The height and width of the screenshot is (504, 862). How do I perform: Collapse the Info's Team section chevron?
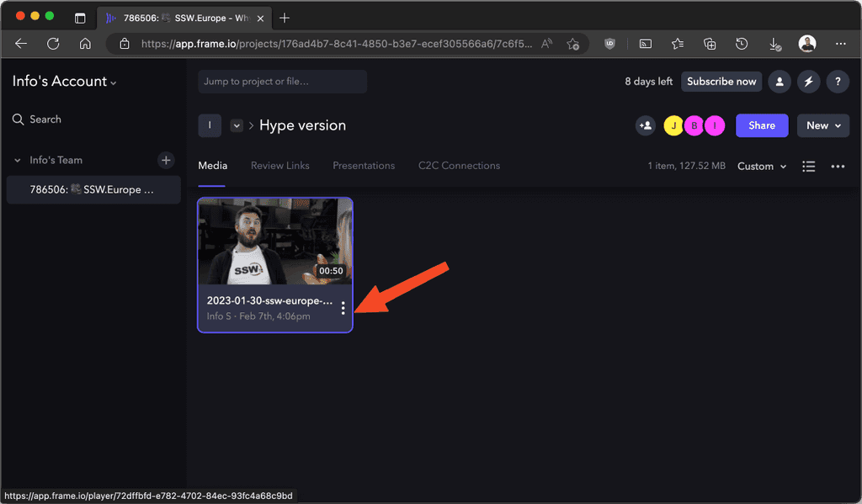pos(17,160)
